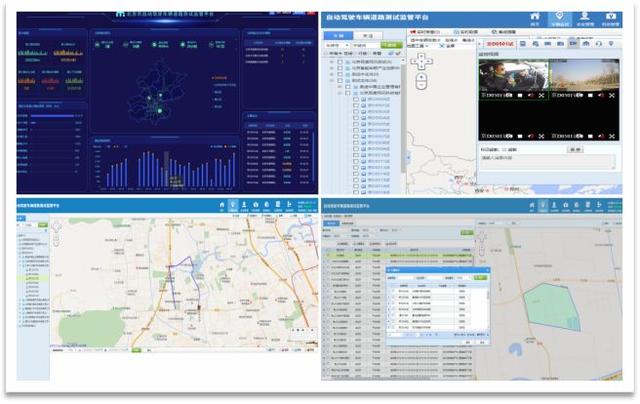This screenshot has height=404, width=640.
Task: Open Home icon in geofence table window header
Action: tap(532, 204)
